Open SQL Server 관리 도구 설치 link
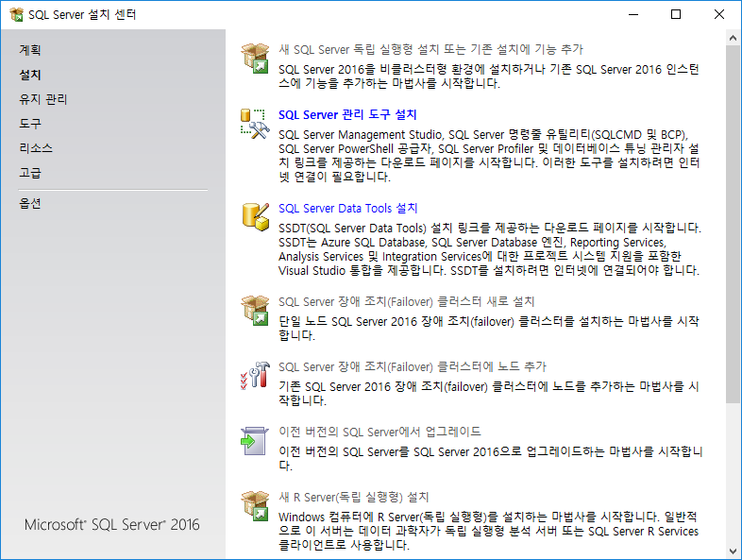Viewport: 742px width, 560px height. 347,114
